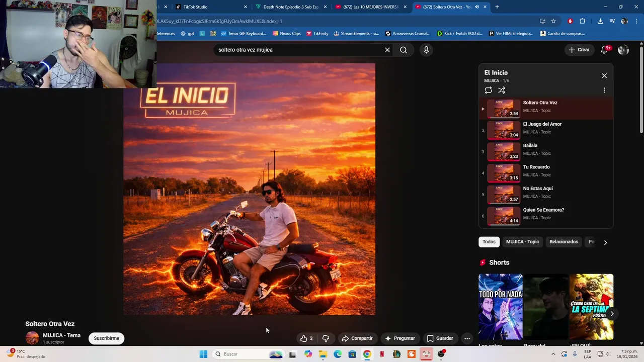Image resolution: width=644 pixels, height=362 pixels.
Task: Show more filter chips with arrow
Action: [605, 242]
